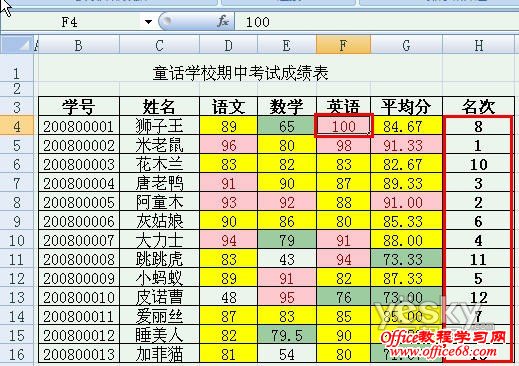The height and width of the screenshot is (366, 519).
Task: Select row 3 header
Action: click(x=17, y=106)
